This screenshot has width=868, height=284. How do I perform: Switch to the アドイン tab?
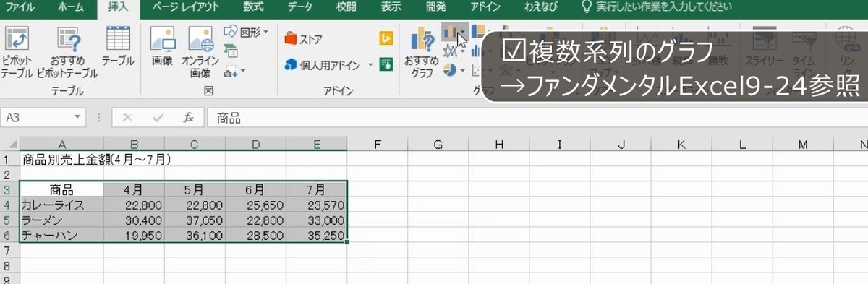click(x=485, y=8)
